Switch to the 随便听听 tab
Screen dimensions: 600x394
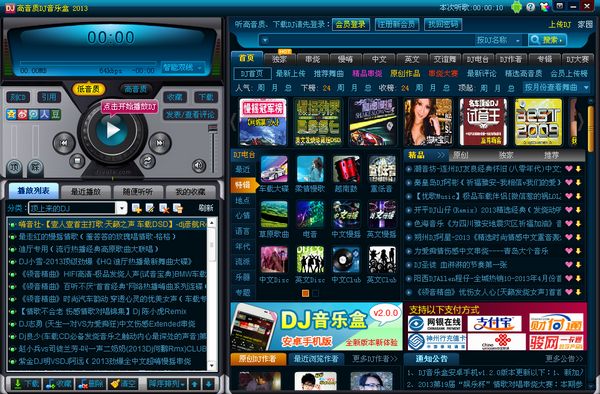pyautogui.click(x=138, y=191)
